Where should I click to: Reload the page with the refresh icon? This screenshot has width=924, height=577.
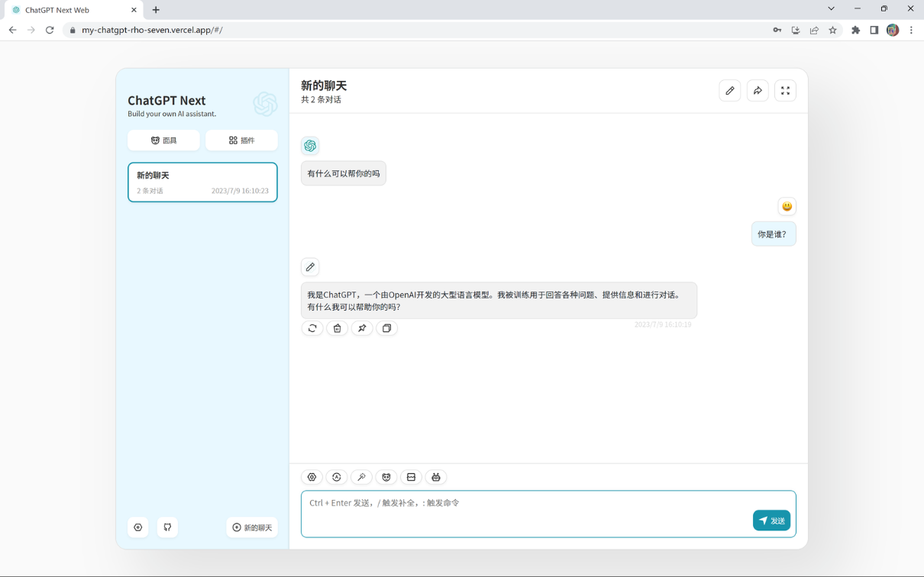50,31
